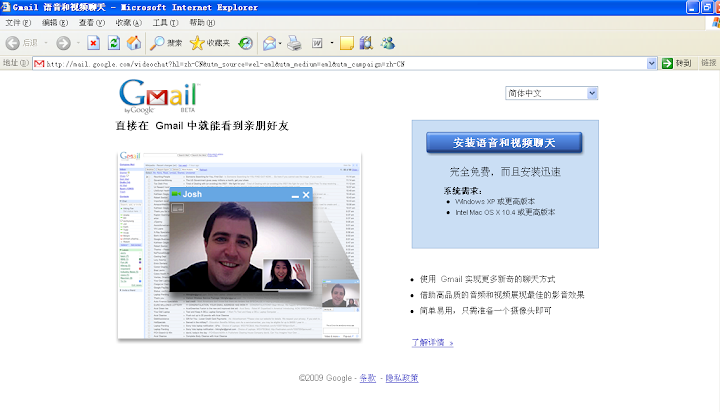Expand the Mail icon dropdown arrow
720x412 pixels.
click(x=280, y=43)
